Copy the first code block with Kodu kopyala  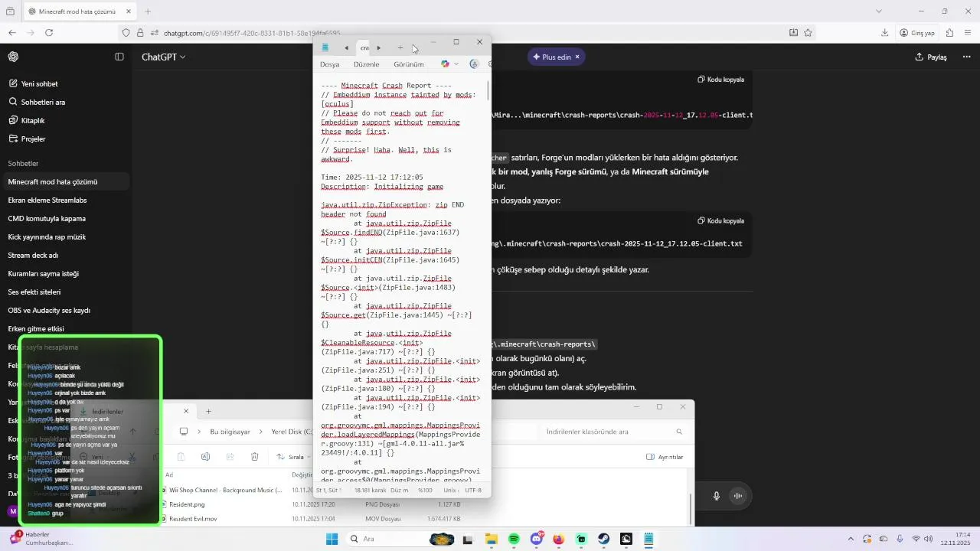click(x=720, y=80)
